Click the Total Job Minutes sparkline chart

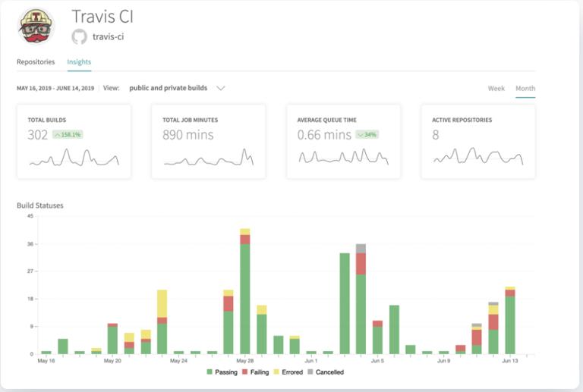point(208,158)
